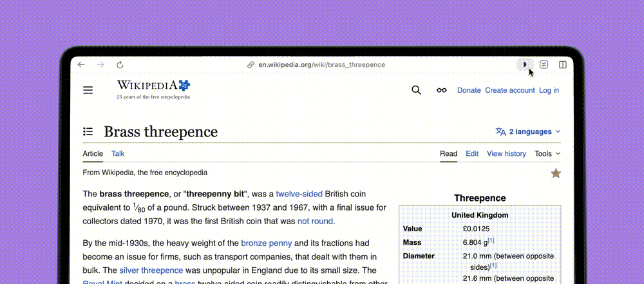Open the Edit tab

472,153
